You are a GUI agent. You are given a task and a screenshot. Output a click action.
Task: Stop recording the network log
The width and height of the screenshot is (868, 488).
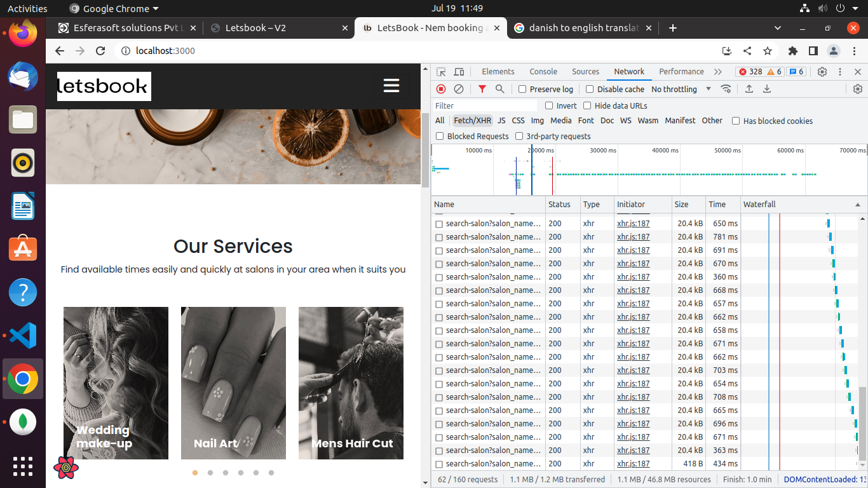(x=441, y=89)
